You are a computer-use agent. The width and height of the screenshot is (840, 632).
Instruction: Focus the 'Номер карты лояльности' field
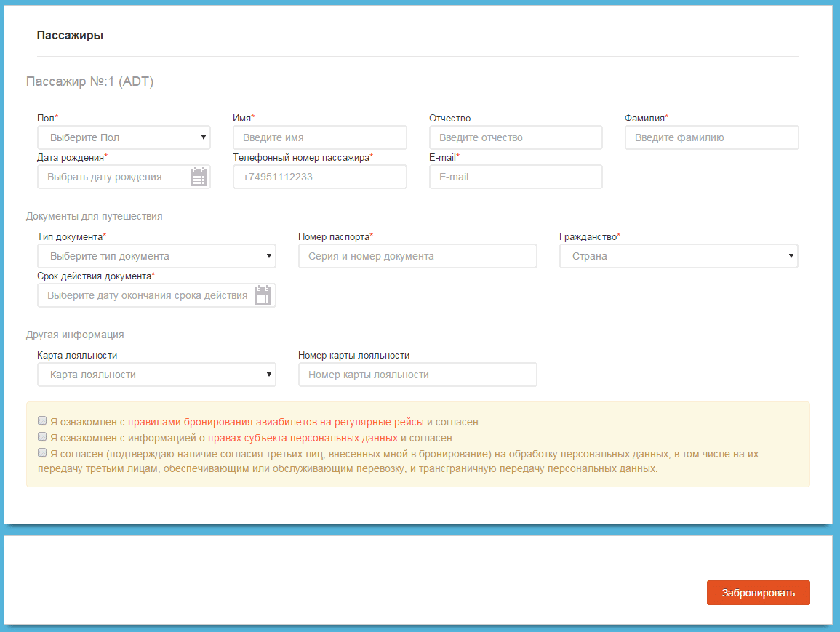[417, 375]
